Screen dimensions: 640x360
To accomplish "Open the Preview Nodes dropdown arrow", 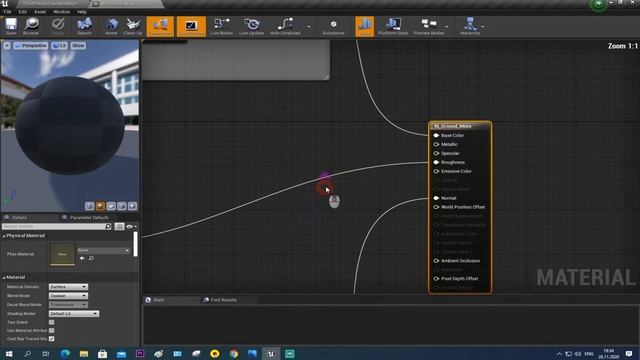I will (447, 27).
